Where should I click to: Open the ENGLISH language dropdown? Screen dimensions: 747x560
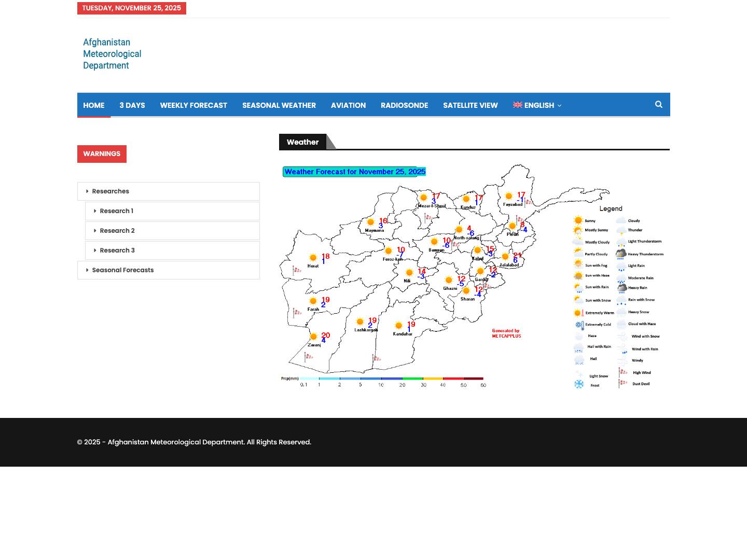click(x=539, y=105)
